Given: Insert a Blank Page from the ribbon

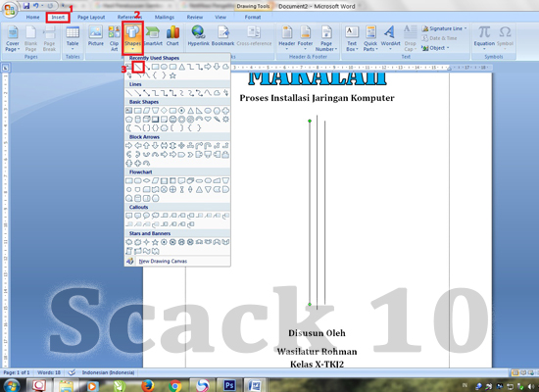Looking at the screenshot, I should click(30, 38).
